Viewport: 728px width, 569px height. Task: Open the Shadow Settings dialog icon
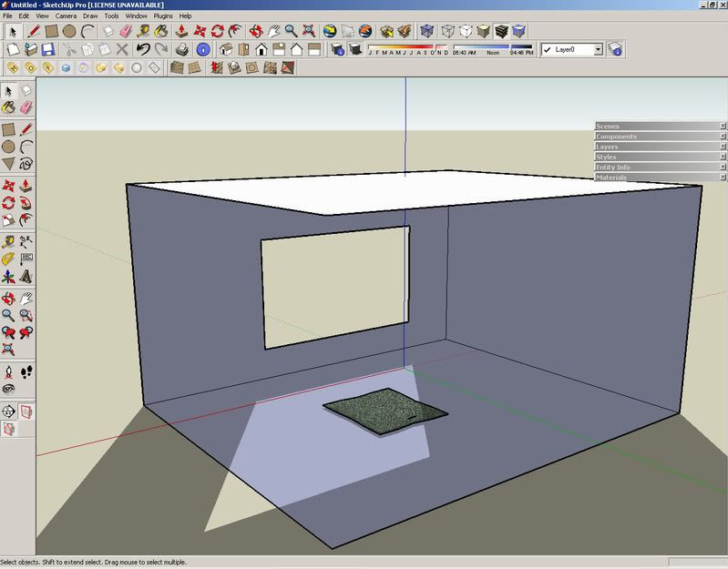pyautogui.click(x=337, y=49)
